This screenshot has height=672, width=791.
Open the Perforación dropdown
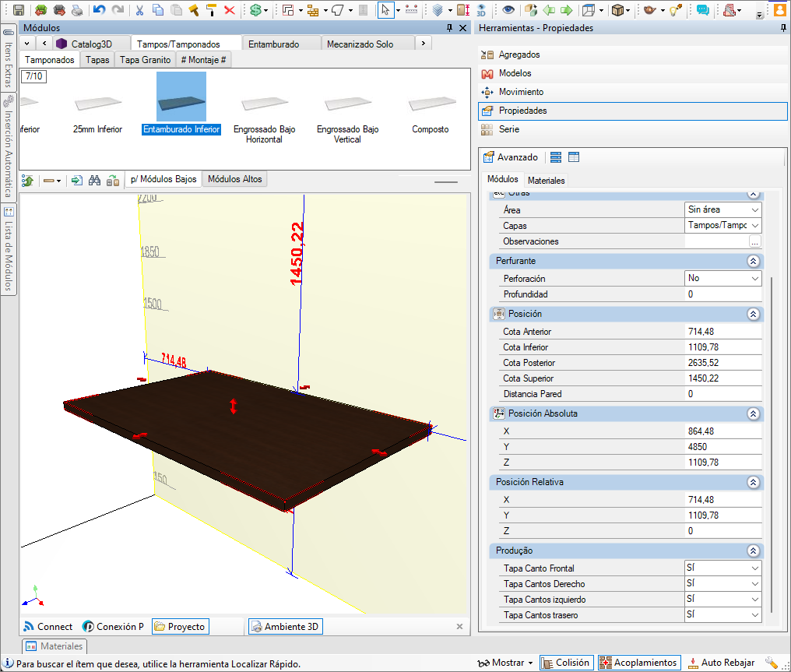point(723,278)
